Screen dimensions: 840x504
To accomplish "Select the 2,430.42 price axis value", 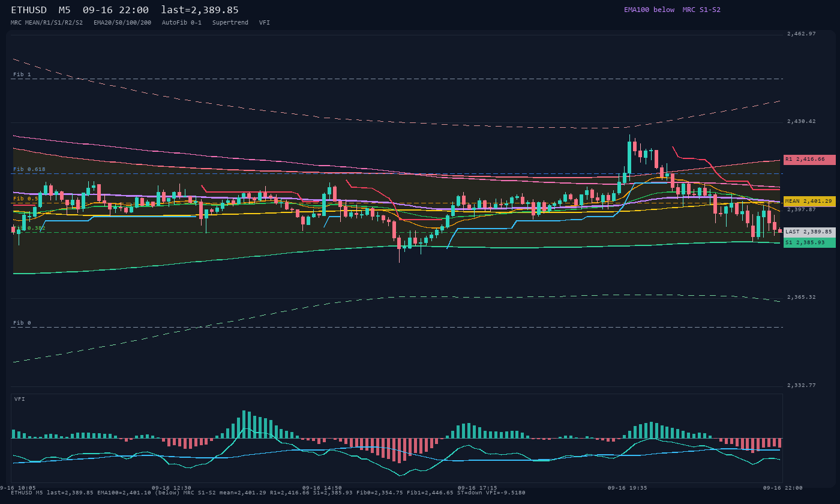I will pyautogui.click(x=802, y=121).
